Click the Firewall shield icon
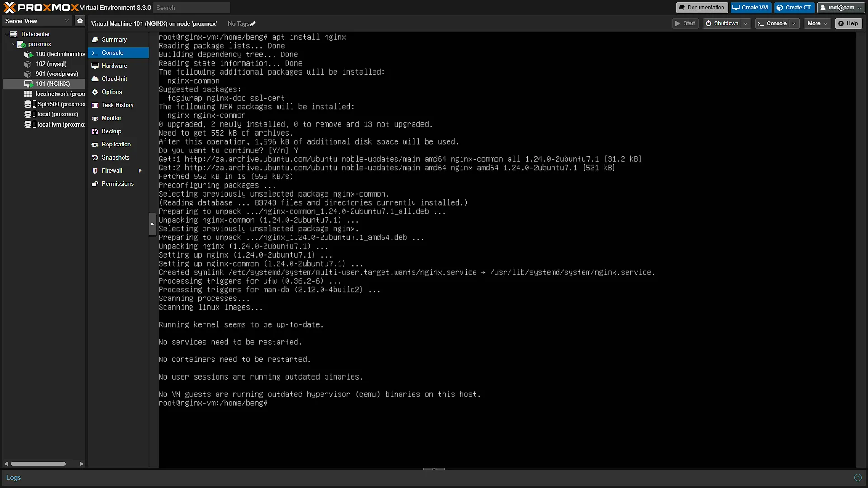 click(x=95, y=171)
